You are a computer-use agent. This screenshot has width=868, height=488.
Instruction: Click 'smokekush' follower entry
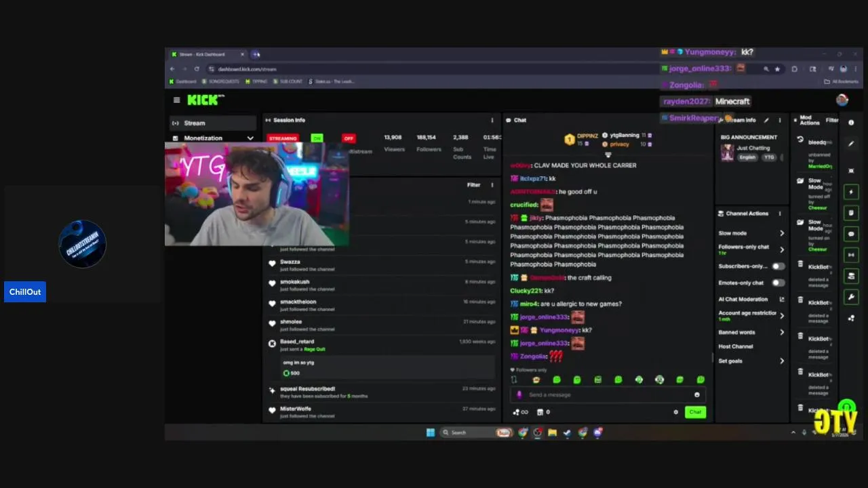(382, 285)
